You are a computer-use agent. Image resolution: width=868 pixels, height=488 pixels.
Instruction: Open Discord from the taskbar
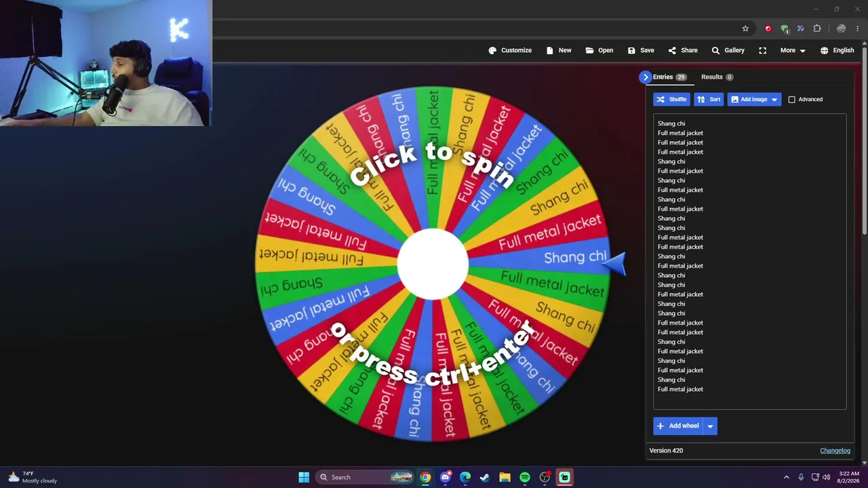pos(445,477)
